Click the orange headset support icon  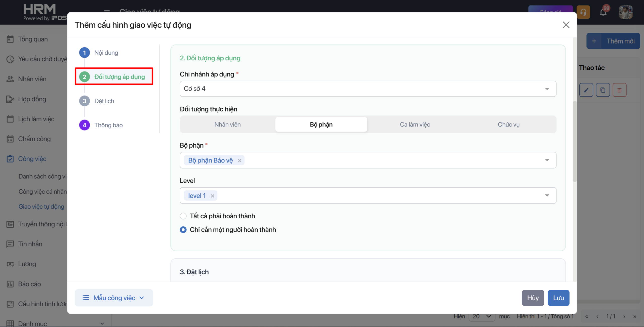click(x=583, y=12)
